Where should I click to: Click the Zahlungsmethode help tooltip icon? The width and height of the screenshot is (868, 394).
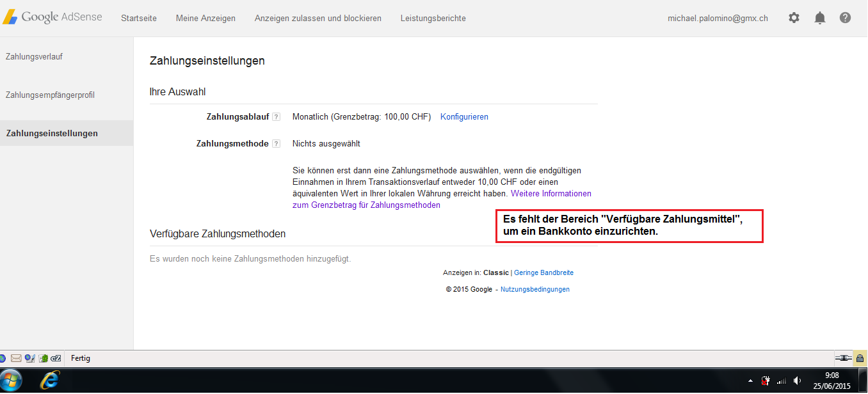[x=276, y=144]
